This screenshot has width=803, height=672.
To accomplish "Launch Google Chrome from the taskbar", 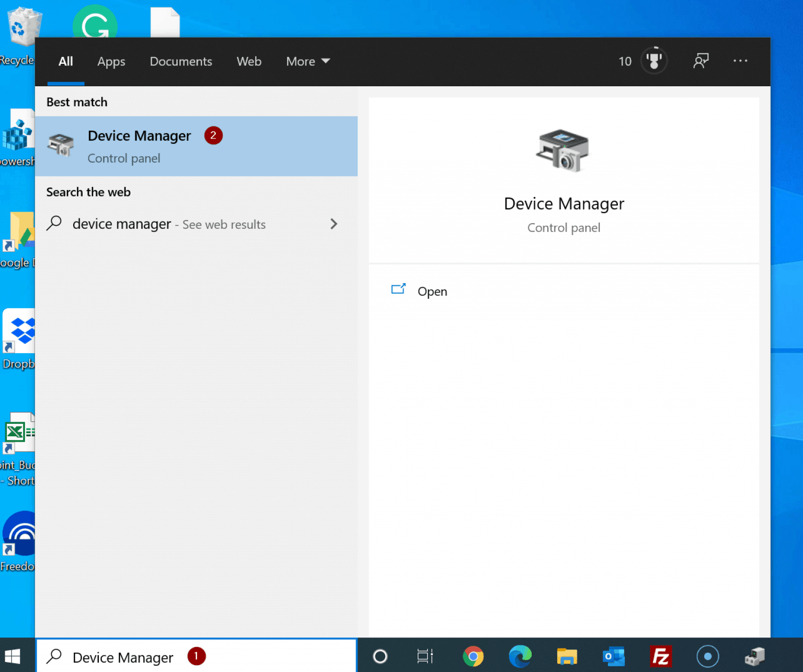I will 473,656.
